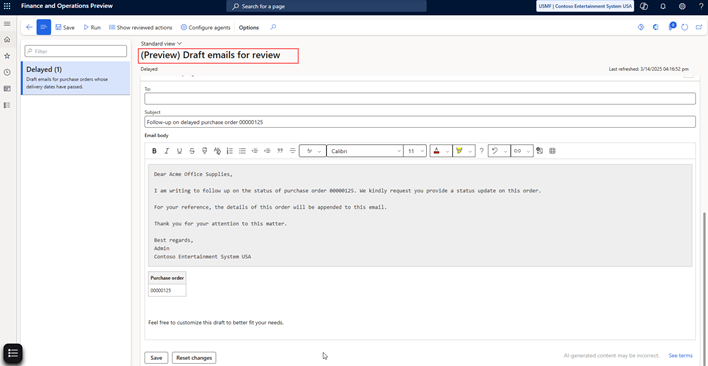
Task: Apply strikethrough formatting
Action: (192, 151)
